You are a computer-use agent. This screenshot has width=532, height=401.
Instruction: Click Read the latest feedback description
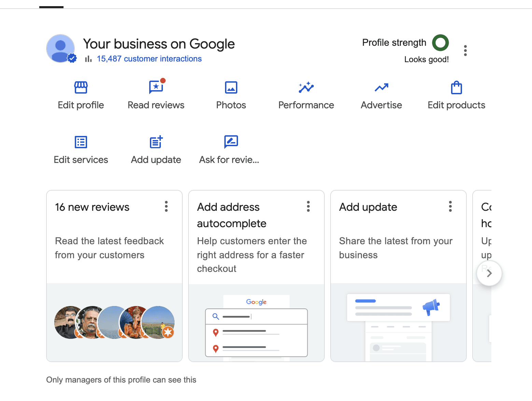109,248
